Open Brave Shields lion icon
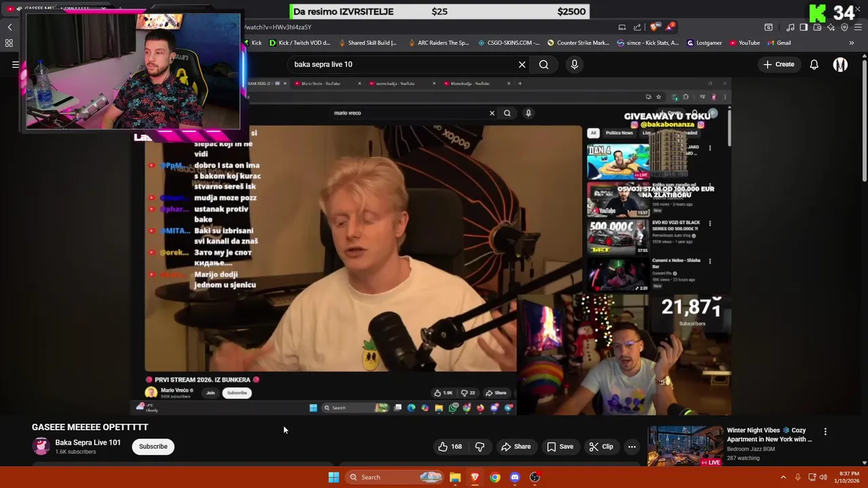 [x=654, y=27]
